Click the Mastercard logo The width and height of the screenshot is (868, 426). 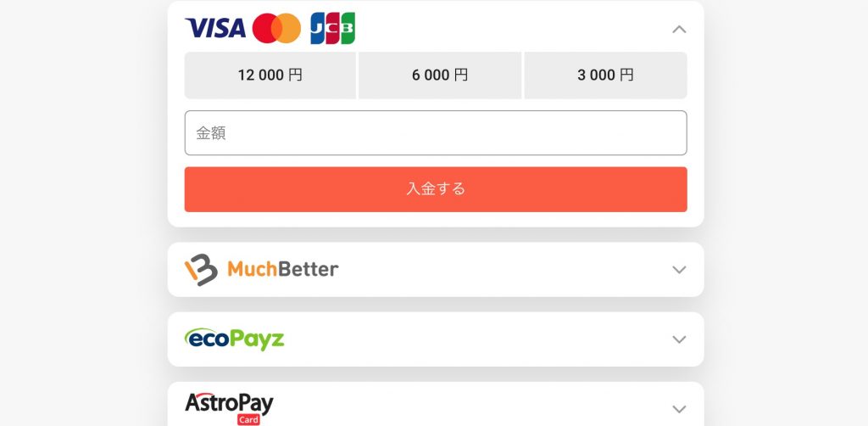[277, 28]
